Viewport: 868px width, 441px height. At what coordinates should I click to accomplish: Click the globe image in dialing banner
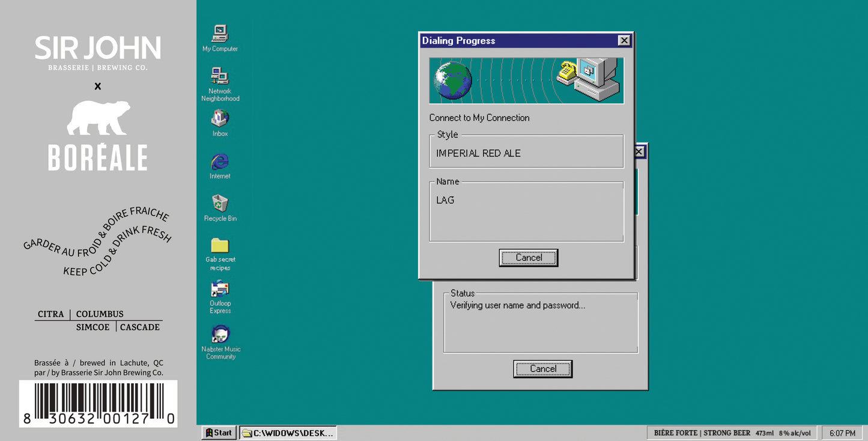click(453, 81)
